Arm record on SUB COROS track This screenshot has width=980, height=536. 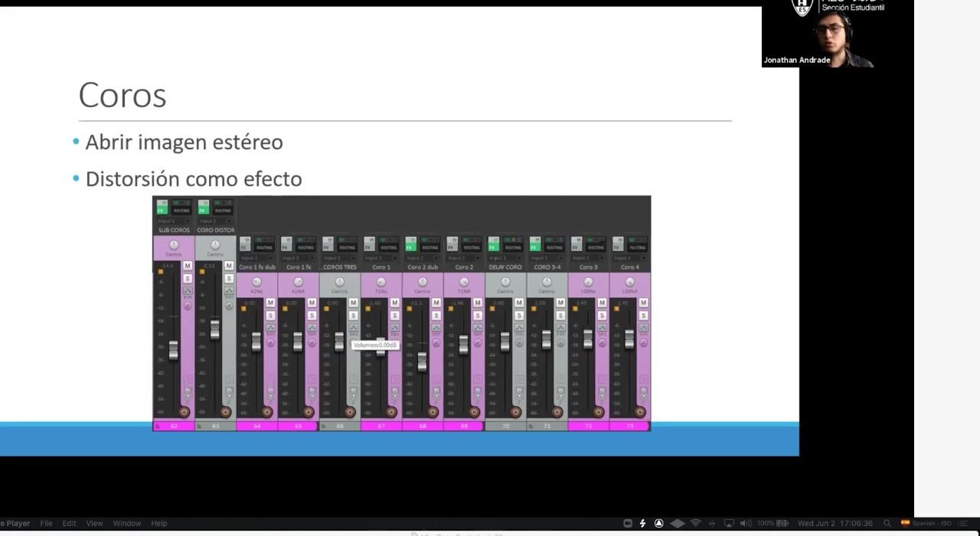(184, 412)
